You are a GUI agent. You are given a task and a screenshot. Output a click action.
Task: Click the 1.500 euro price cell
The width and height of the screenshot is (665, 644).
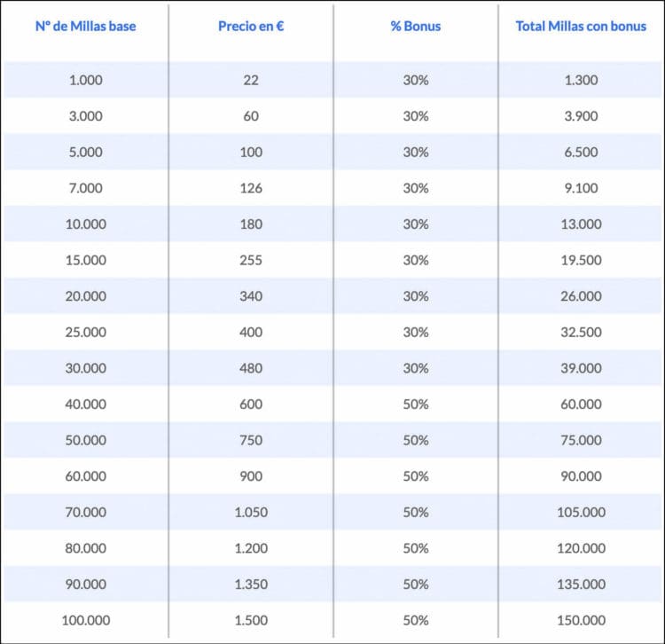click(x=251, y=620)
